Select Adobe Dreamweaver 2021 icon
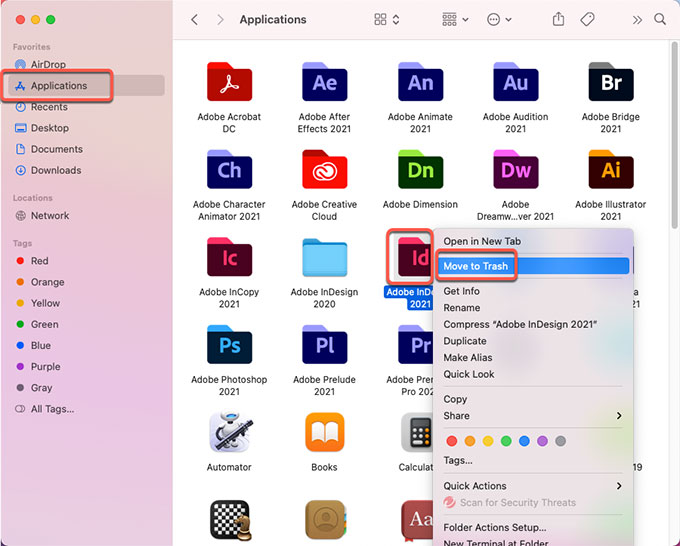 [x=516, y=170]
